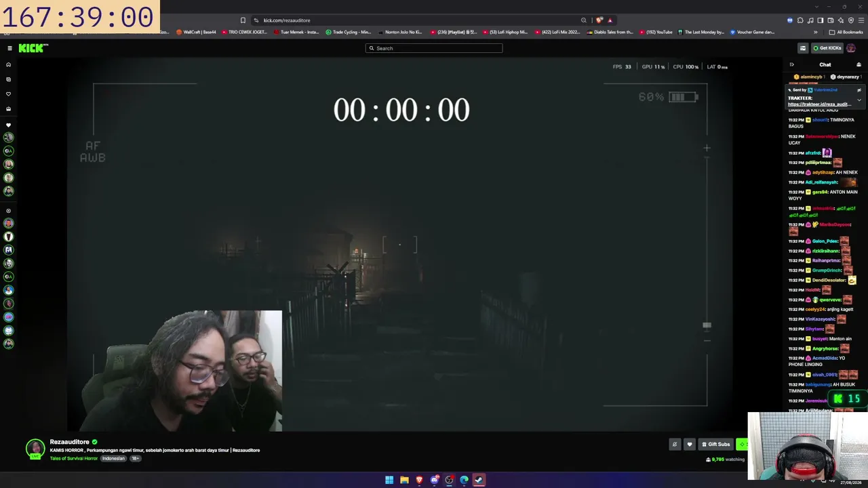
Task: Select the Indonesian language tag
Action: pos(113,458)
